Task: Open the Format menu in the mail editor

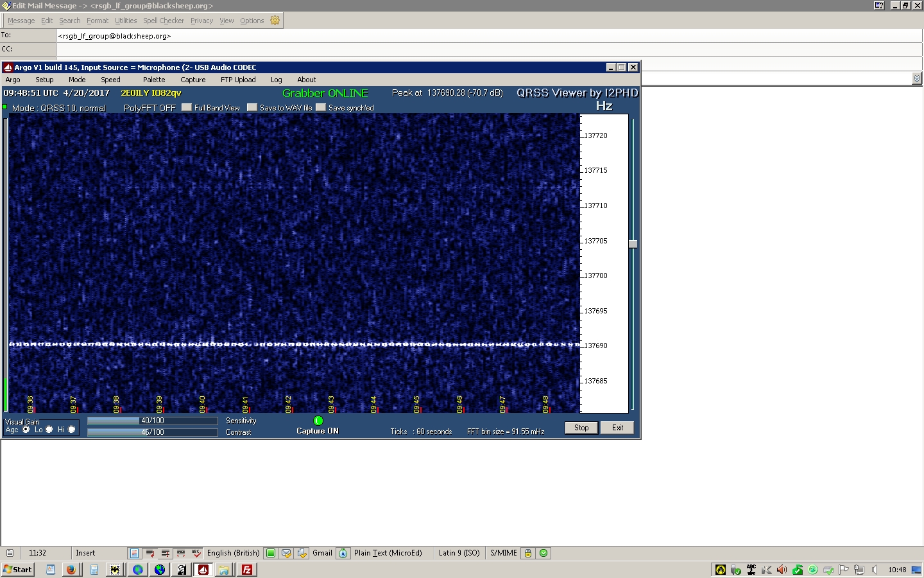Action: [98, 21]
